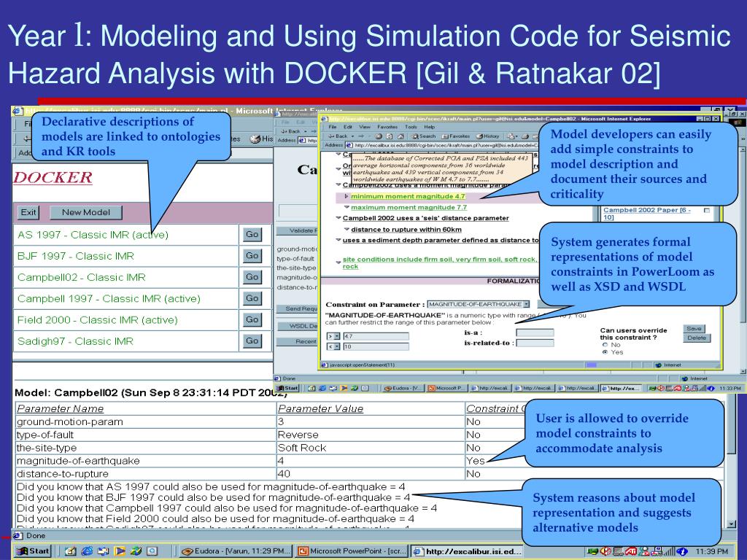
Task: Click the Forward arrow in the Campbell02 Explorer toolbar
Action: click(361, 136)
